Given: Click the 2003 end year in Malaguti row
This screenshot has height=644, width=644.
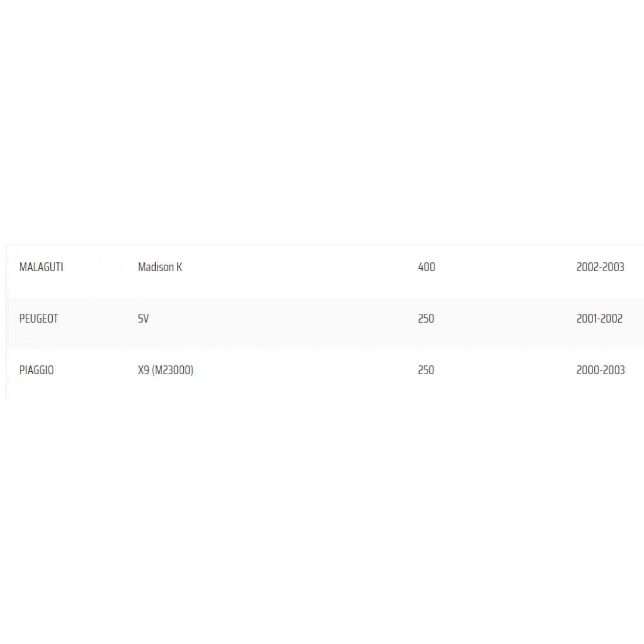Looking at the screenshot, I should pos(614,267).
